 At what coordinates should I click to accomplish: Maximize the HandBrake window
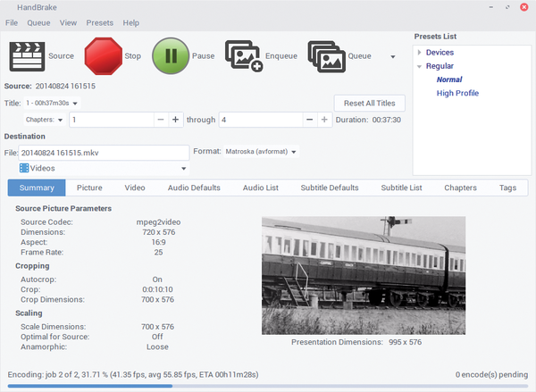507,7
